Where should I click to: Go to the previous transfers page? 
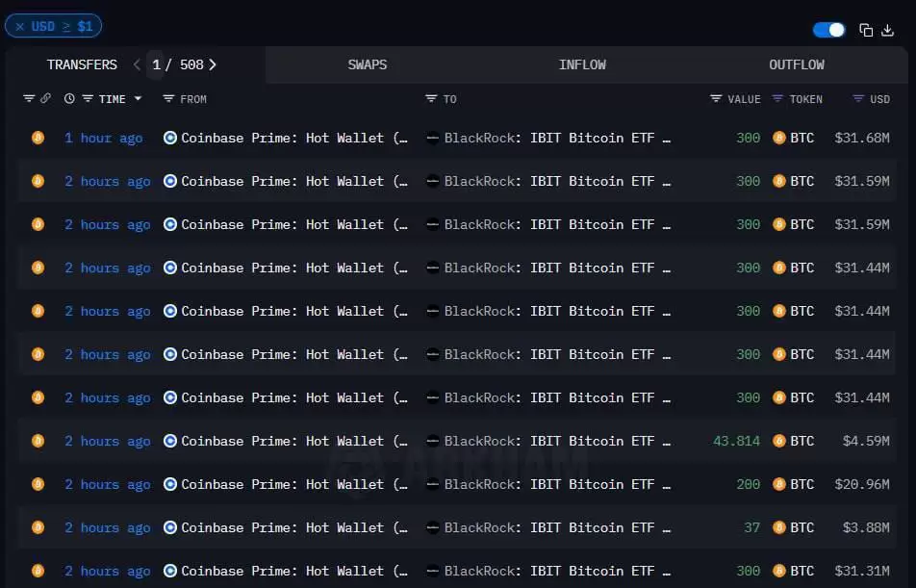(137, 64)
